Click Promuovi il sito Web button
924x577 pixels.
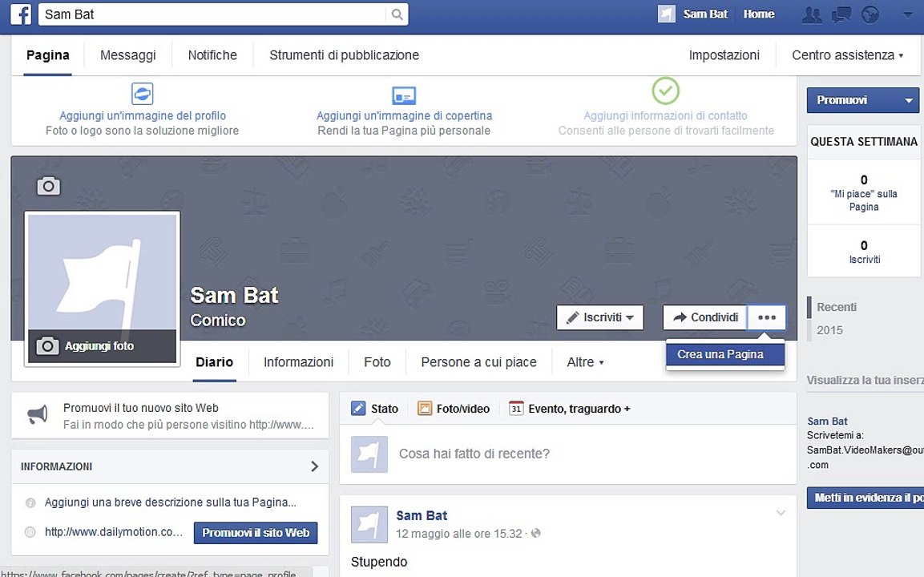[x=256, y=533]
